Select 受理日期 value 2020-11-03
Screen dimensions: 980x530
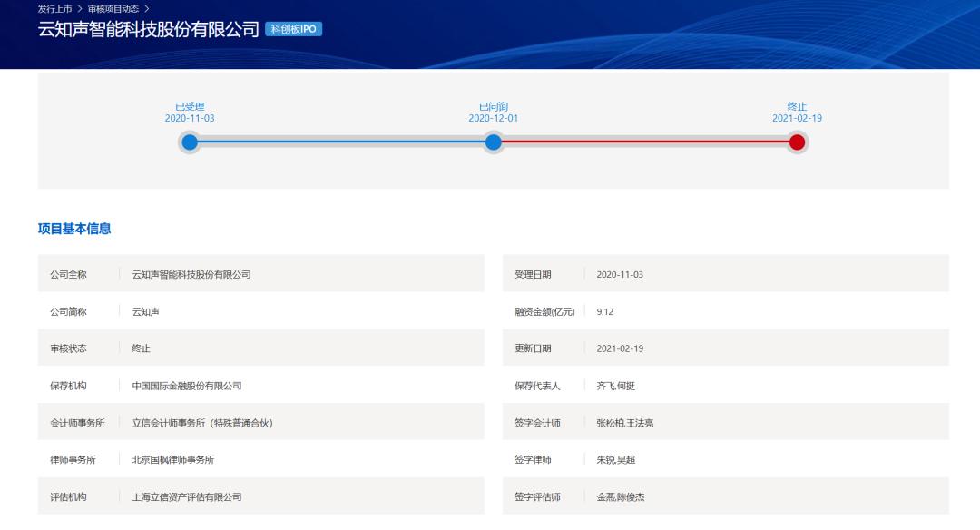pos(620,274)
